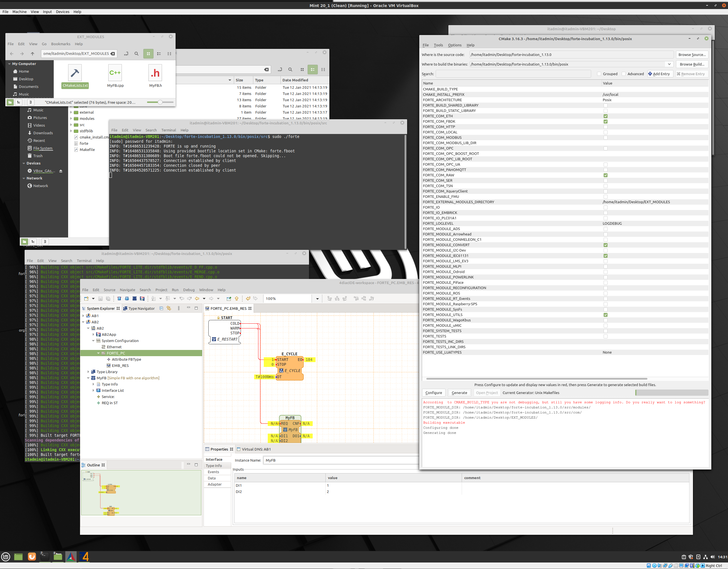This screenshot has width=728, height=569.
Task: Expand the Type Library tree node
Action: click(88, 372)
